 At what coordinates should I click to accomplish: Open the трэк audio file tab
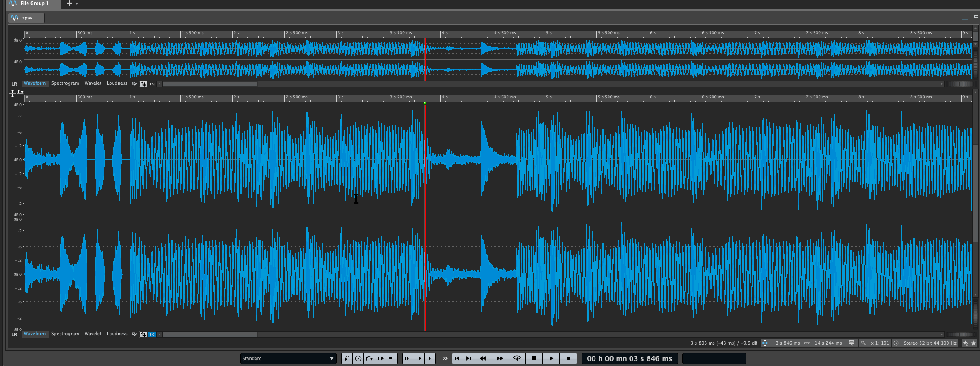point(26,18)
